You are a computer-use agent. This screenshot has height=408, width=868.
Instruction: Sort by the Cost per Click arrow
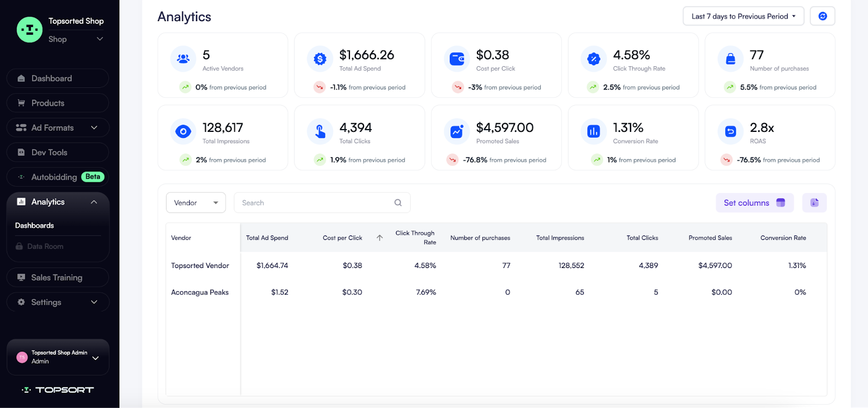pyautogui.click(x=380, y=238)
